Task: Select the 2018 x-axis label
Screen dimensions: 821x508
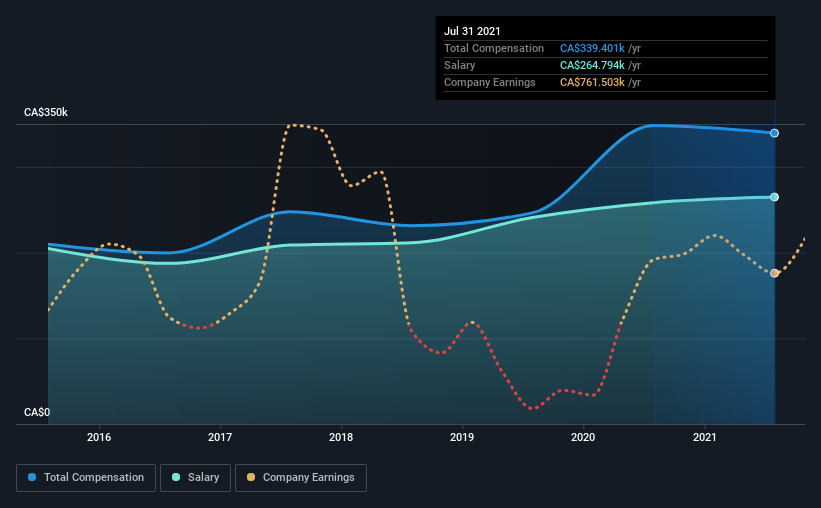Action: [341, 437]
